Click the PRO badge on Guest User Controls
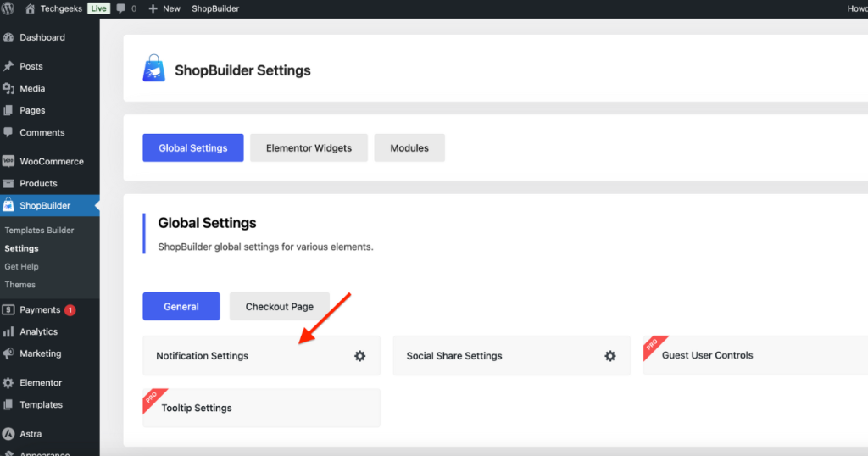868x456 pixels. click(654, 347)
